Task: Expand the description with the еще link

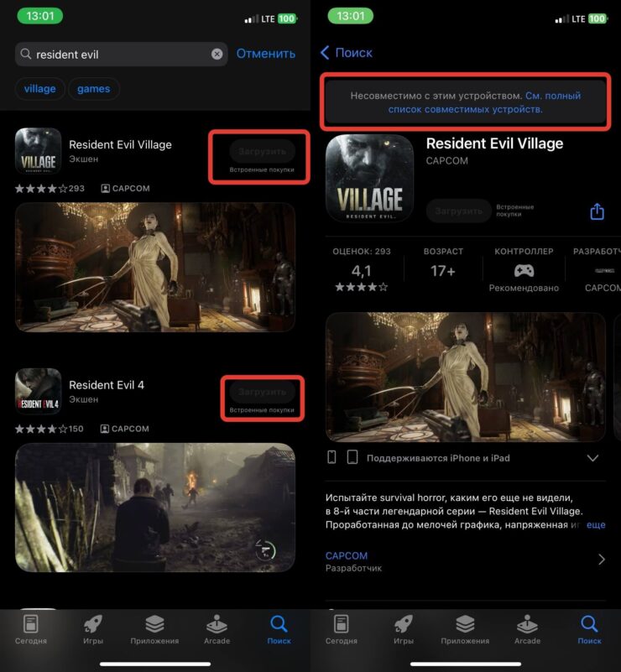Action: pos(595,524)
